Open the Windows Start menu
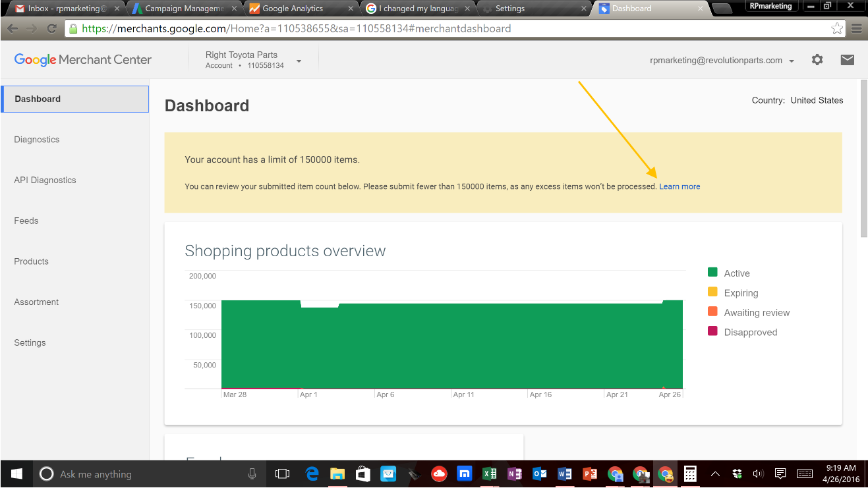This screenshot has width=868, height=488. pyautogui.click(x=16, y=474)
